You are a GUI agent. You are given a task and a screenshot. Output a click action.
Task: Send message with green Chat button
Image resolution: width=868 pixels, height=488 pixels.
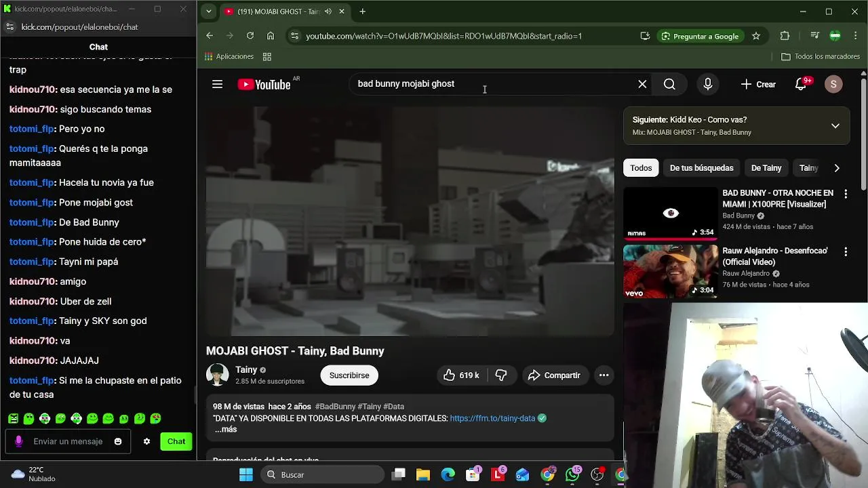[x=176, y=441]
